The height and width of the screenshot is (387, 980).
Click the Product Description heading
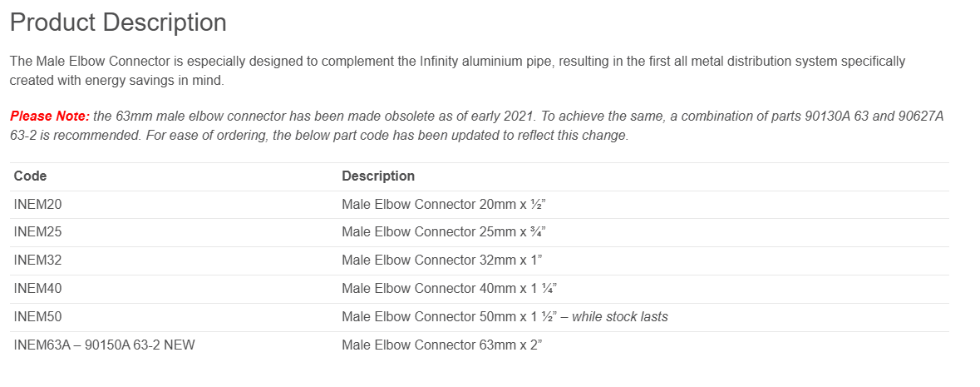point(118,22)
